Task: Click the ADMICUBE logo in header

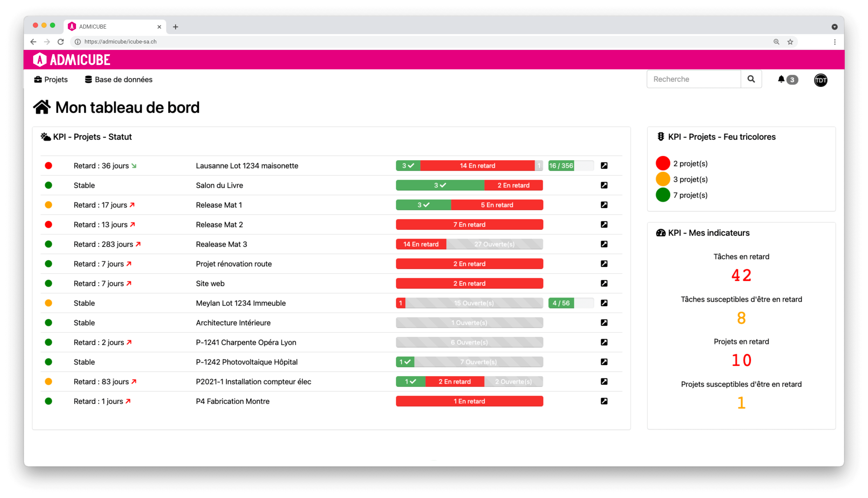Action: 72,60
